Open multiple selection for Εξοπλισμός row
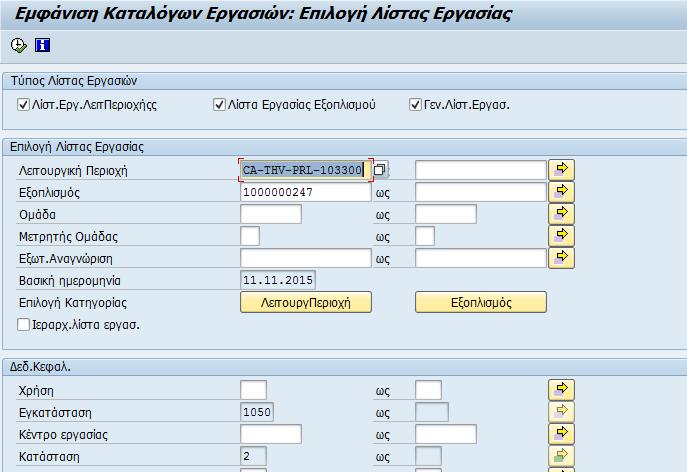The width and height of the screenshot is (687, 472). pyautogui.click(x=561, y=192)
